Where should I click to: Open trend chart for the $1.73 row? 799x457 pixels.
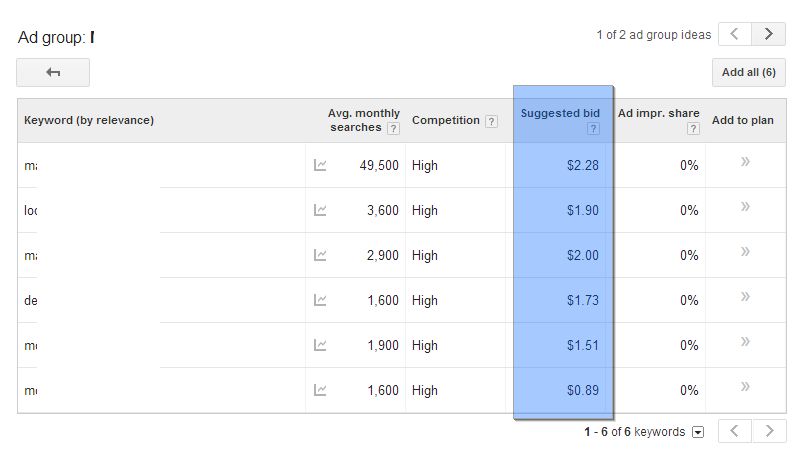320,300
